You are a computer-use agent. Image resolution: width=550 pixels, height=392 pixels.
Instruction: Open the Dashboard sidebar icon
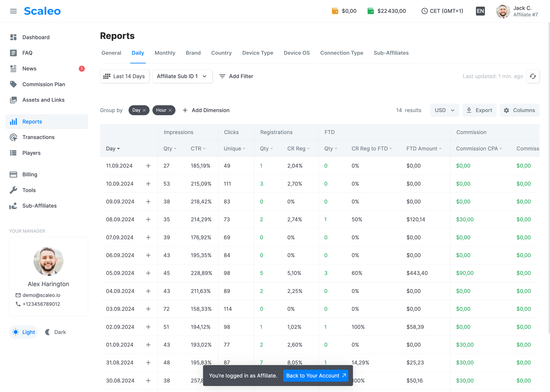point(13,38)
